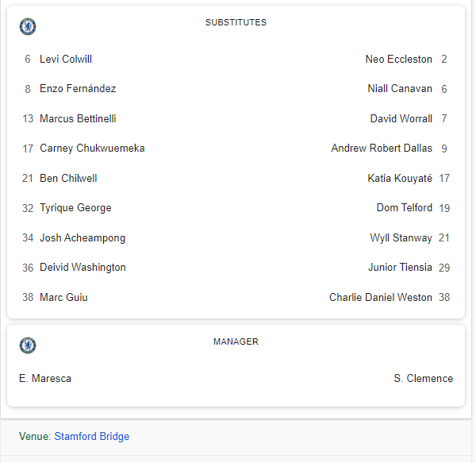Click substitute Marc Guiu
The height and width of the screenshot is (463, 476).
(x=63, y=298)
